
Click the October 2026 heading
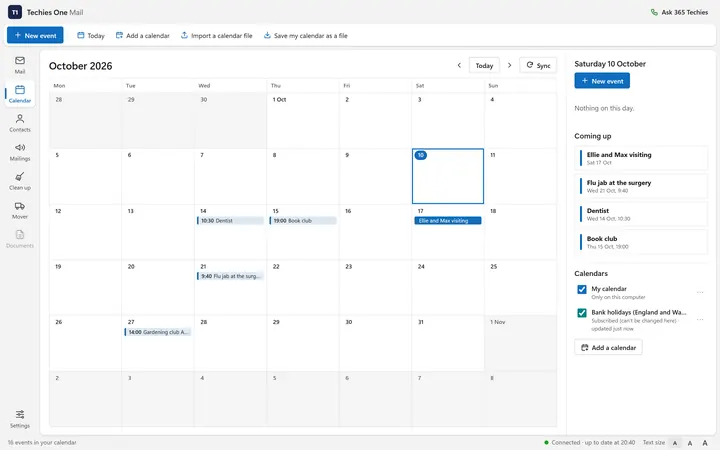[80, 66]
